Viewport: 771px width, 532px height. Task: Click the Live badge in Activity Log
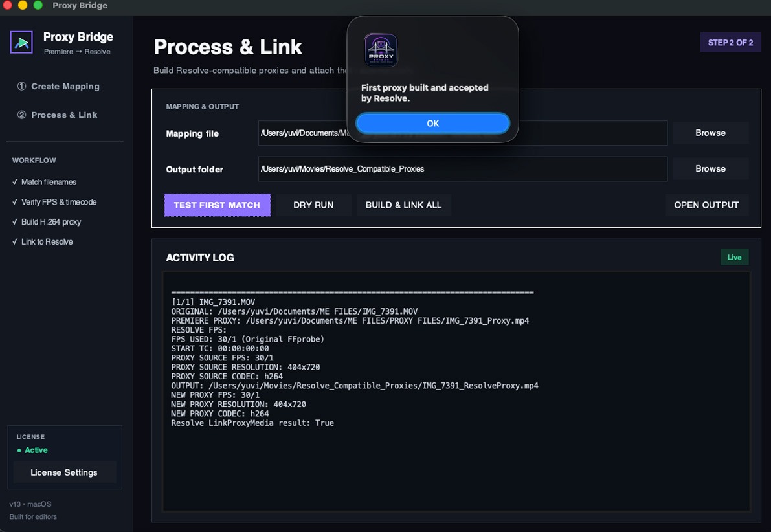(735, 257)
